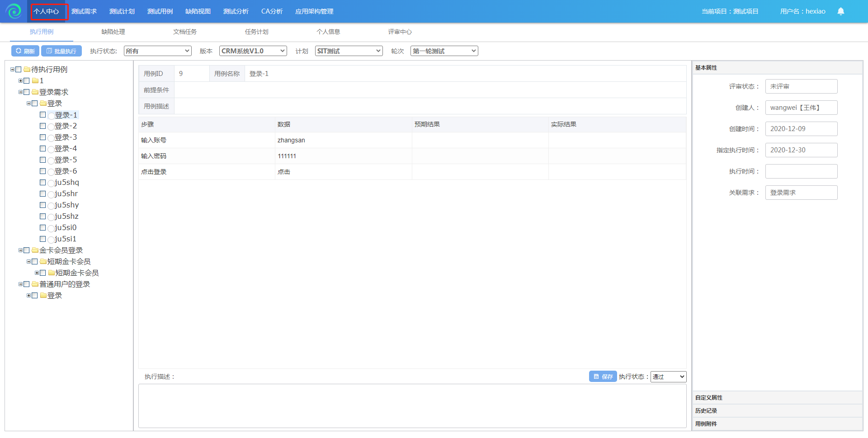The width and height of the screenshot is (868, 438).
Task: Open the 版本 dropdown showing CRM系统V1.0
Action: pos(253,51)
